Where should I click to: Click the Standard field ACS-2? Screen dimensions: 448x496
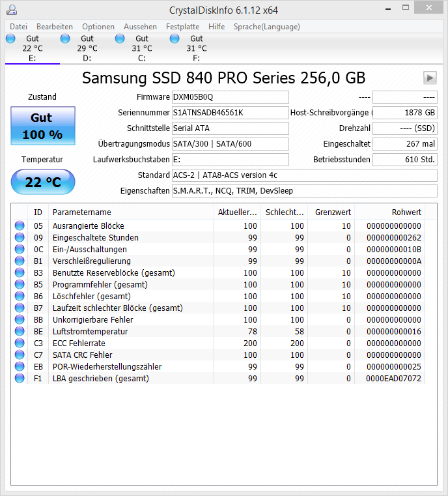[x=305, y=175]
